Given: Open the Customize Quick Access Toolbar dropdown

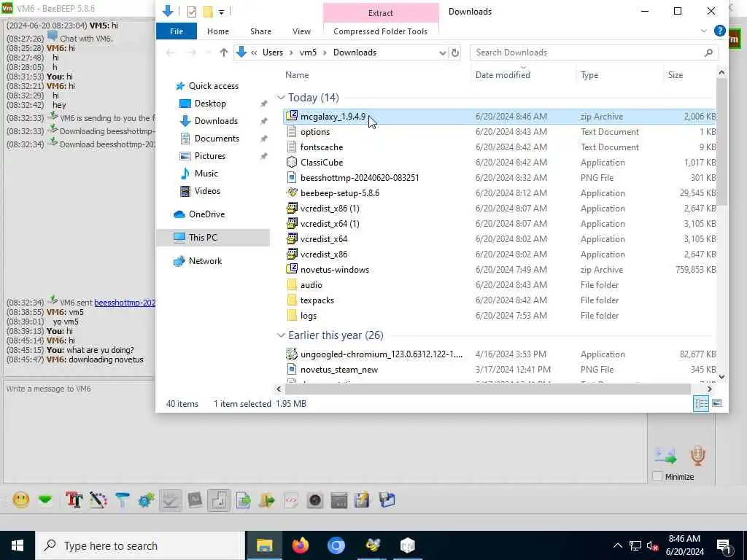Looking at the screenshot, I should 222,12.
